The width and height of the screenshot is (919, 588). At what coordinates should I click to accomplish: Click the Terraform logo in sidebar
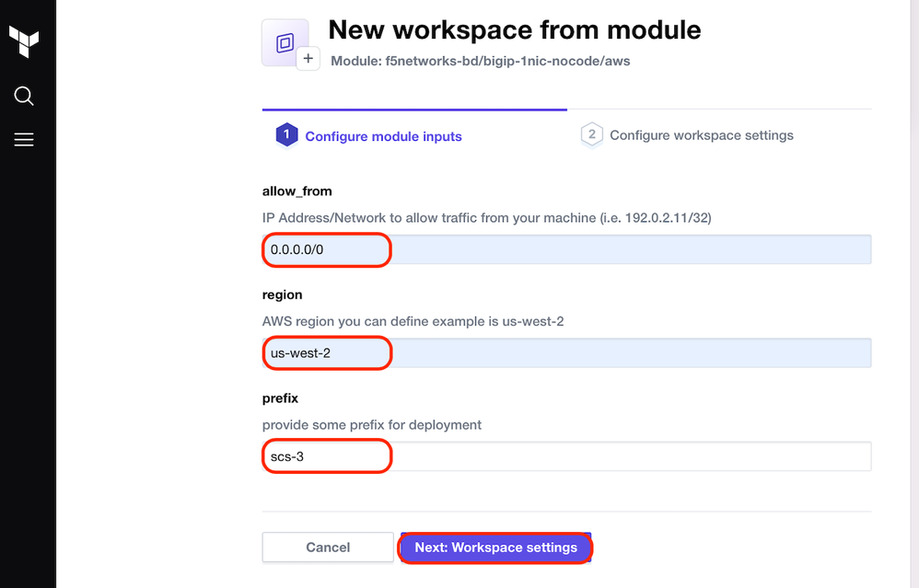(x=24, y=40)
